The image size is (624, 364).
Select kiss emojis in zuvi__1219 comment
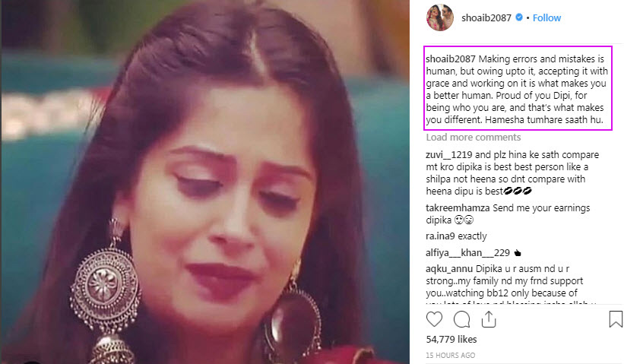coord(518,191)
